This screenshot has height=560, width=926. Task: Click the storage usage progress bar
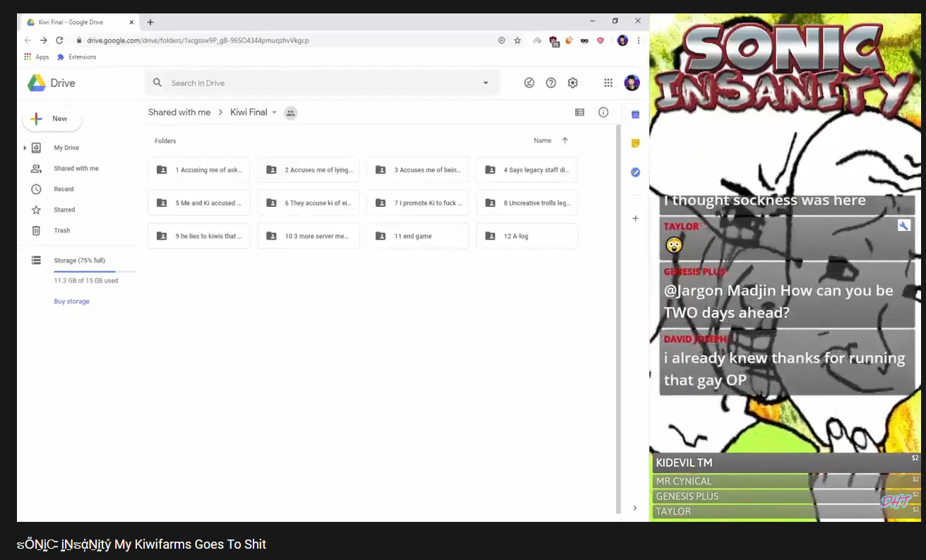coord(95,271)
